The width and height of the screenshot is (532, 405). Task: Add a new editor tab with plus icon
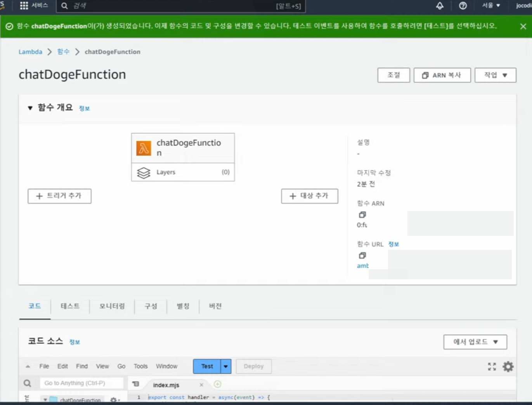pyautogui.click(x=218, y=384)
